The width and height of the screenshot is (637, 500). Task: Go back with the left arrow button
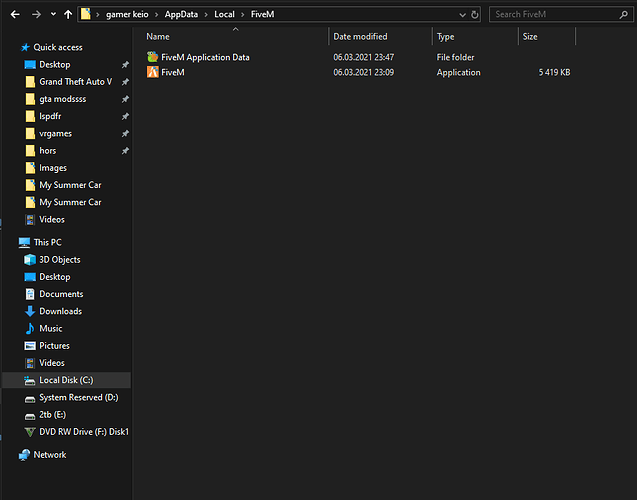(x=15, y=15)
